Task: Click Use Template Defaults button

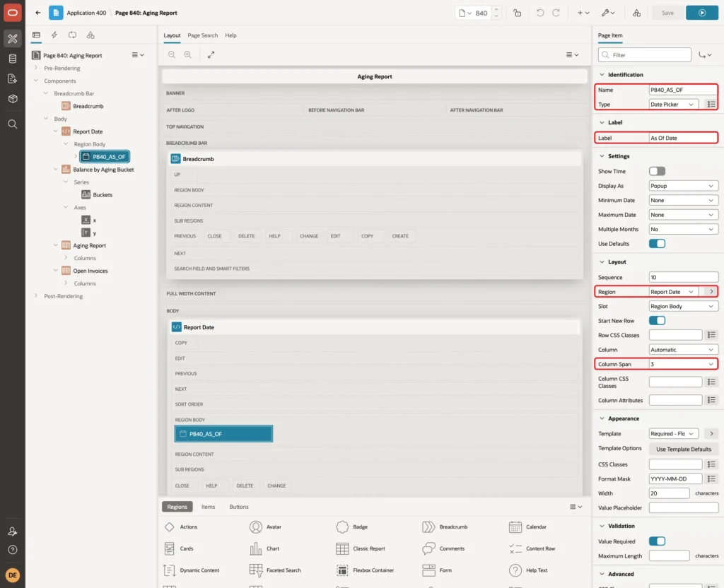Action: click(x=684, y=449)
